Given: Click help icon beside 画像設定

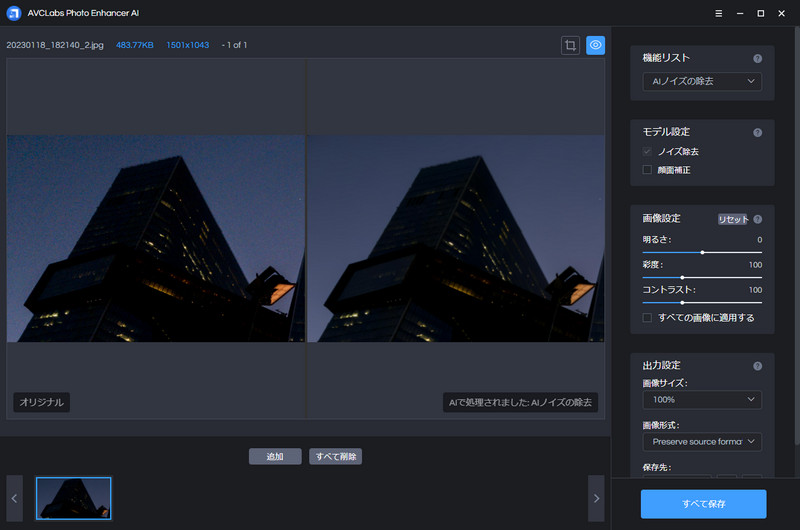Looking at the screenshot, I should tap(757, 219).
